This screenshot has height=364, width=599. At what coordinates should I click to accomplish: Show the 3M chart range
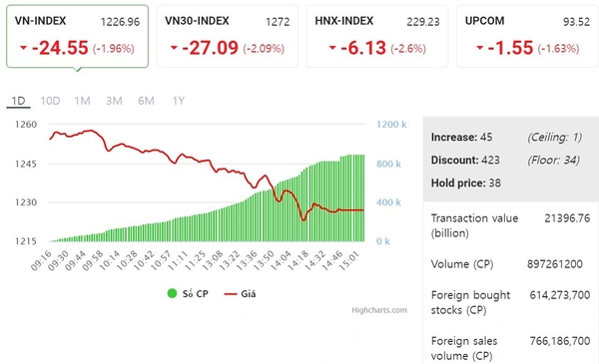tap(114, 101)
